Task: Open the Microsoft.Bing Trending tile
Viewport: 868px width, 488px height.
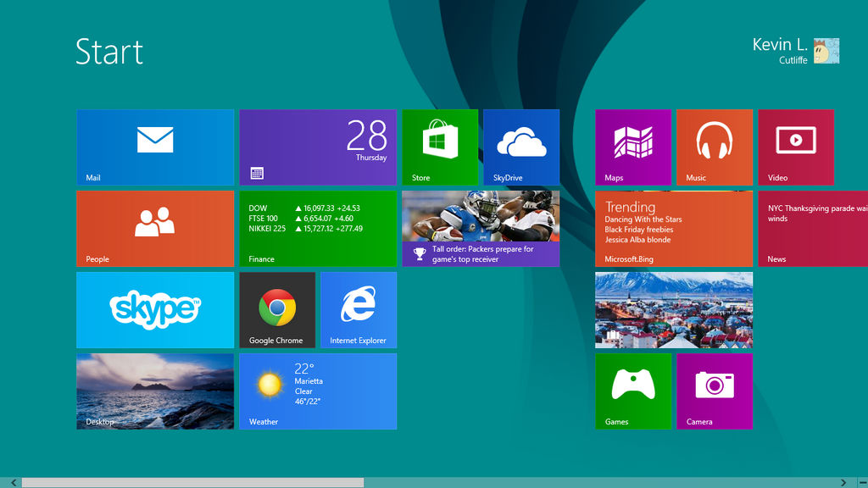Action: pos(674,229)
